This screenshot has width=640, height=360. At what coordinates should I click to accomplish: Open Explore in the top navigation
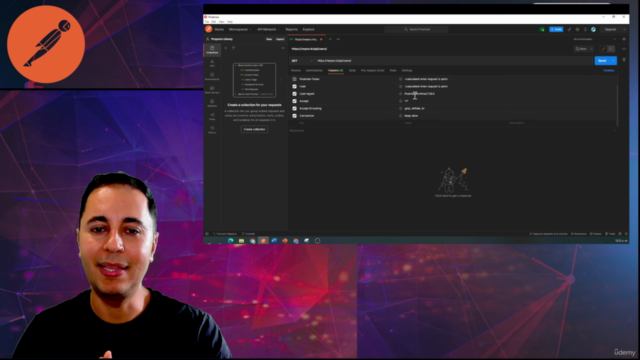(x=309, y=29)
